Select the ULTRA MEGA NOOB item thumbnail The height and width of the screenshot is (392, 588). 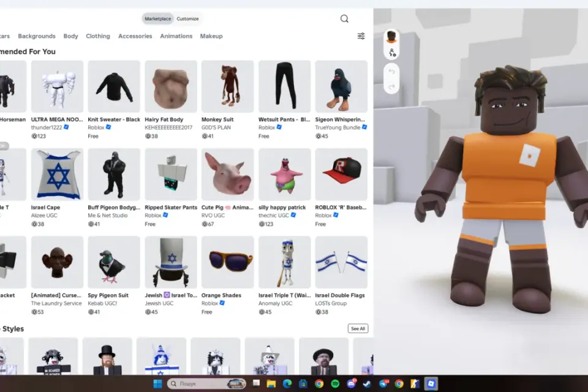point(57,86)
